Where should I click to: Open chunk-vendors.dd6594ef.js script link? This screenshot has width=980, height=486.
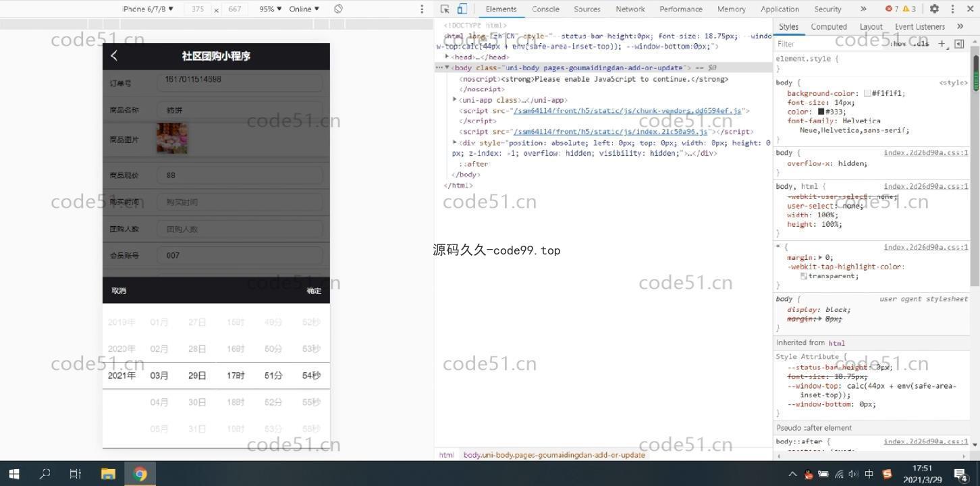(x=627, y=110)
